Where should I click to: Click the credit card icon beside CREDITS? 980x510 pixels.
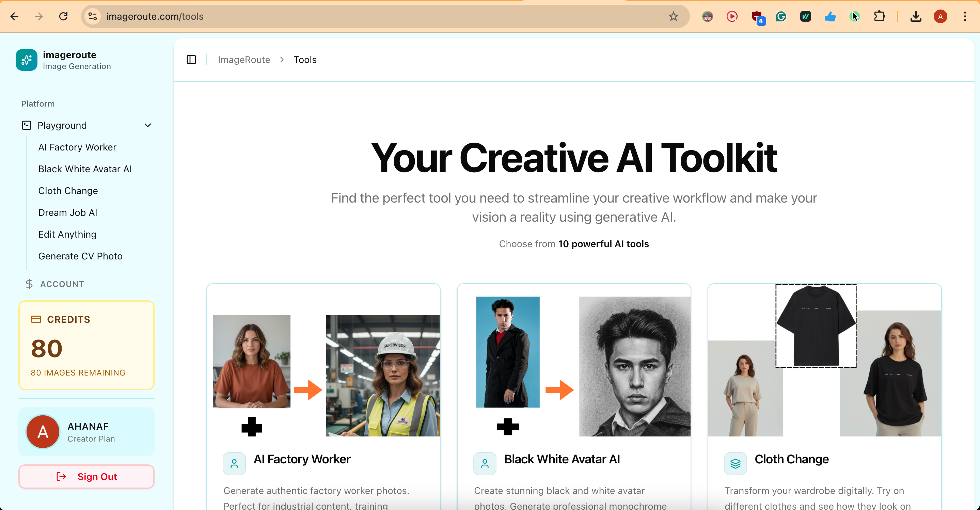coord(36,319)
